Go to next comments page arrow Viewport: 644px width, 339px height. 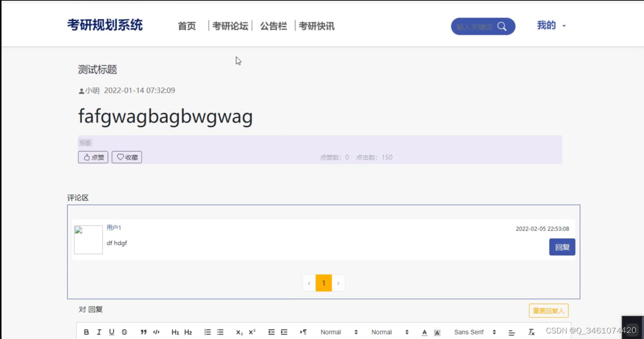[338, 283]
